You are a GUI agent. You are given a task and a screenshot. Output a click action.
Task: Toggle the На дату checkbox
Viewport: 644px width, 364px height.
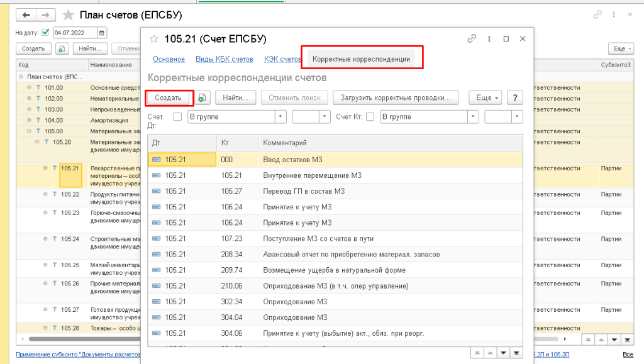[45, 33]
